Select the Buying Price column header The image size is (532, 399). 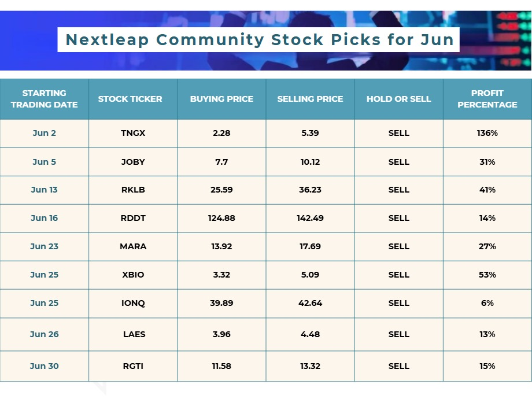point(221,99)
